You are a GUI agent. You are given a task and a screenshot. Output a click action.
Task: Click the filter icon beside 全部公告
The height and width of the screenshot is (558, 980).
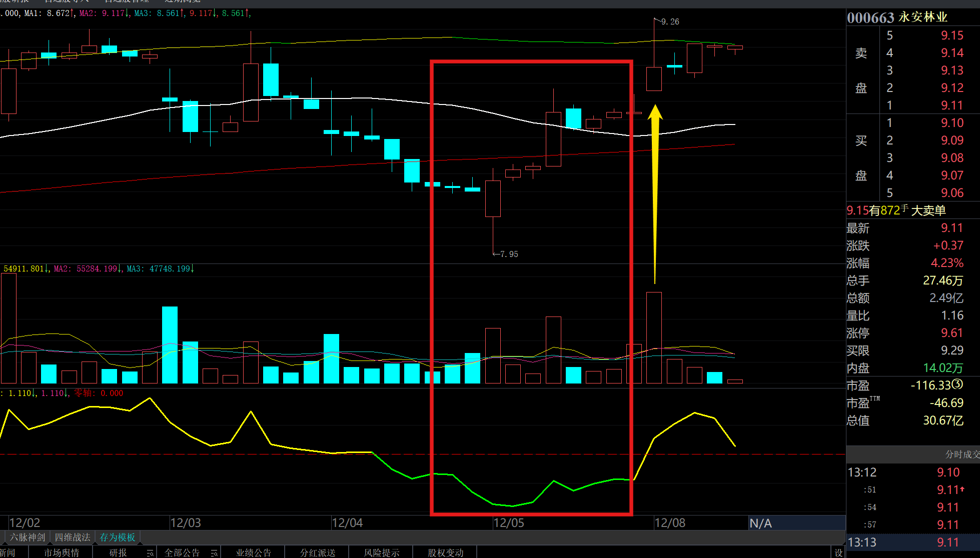214,553
